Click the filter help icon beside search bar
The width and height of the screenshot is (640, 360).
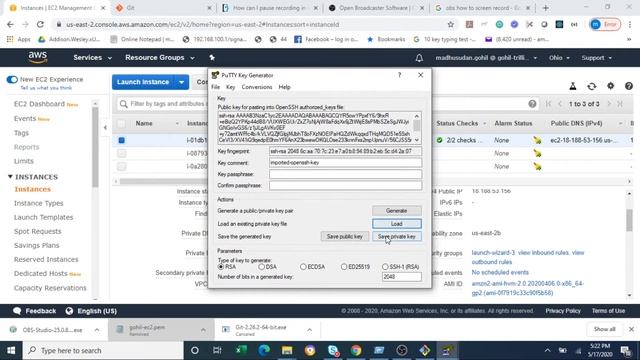532,104
